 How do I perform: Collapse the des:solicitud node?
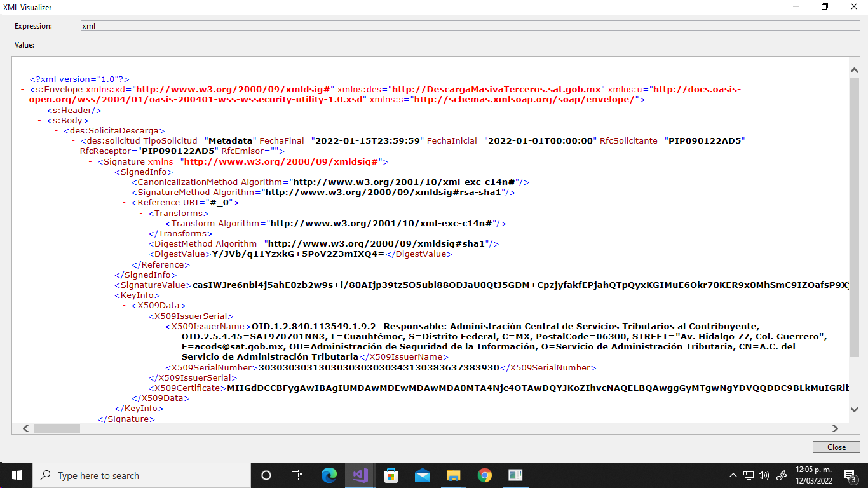click(x=74, y=140)
